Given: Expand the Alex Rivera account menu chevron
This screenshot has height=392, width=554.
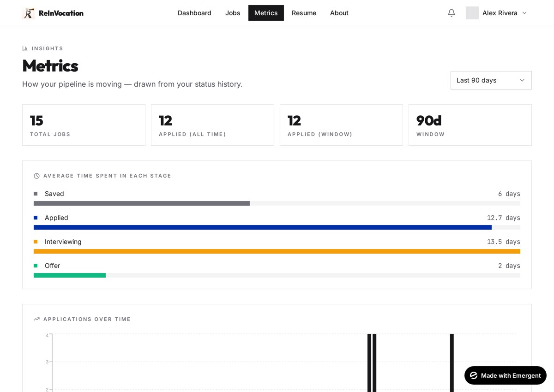Looking at the screenshot, I should 524,13.
